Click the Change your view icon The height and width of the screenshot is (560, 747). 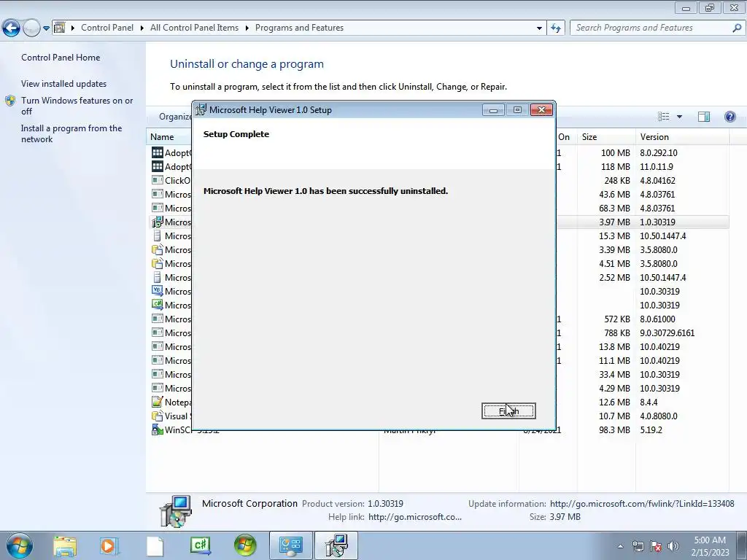coord(664,117)
